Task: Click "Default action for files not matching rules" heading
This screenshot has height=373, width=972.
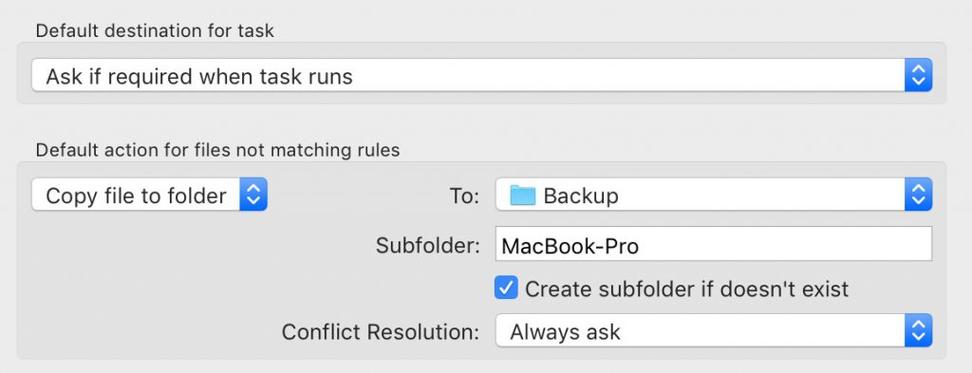Action: click(x=218, y=150)
